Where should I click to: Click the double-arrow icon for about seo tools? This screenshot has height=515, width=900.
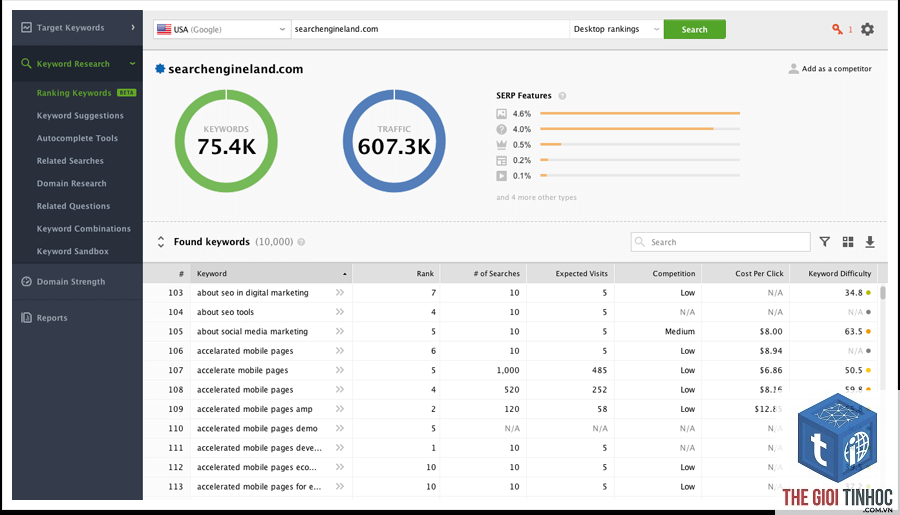tap(340, 312)
